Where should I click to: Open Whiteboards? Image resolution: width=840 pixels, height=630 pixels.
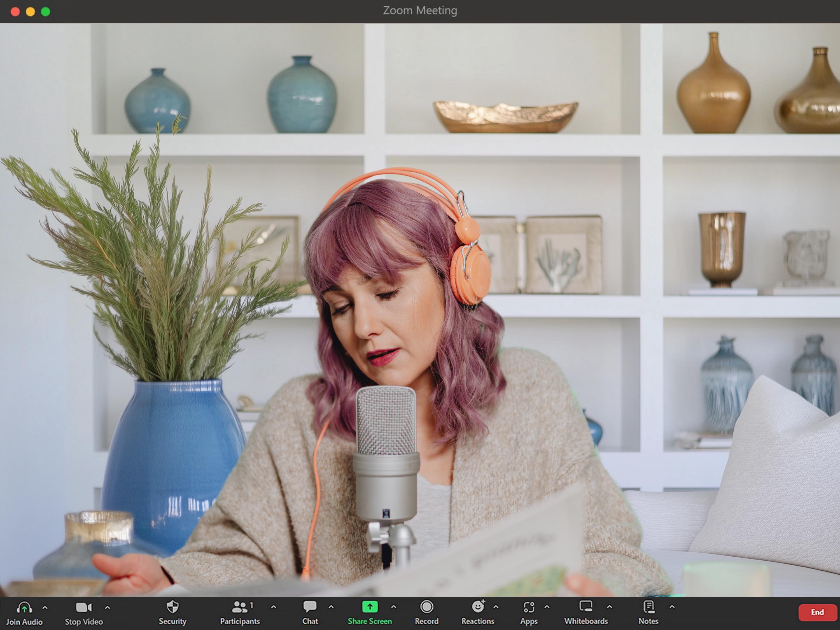586,613
